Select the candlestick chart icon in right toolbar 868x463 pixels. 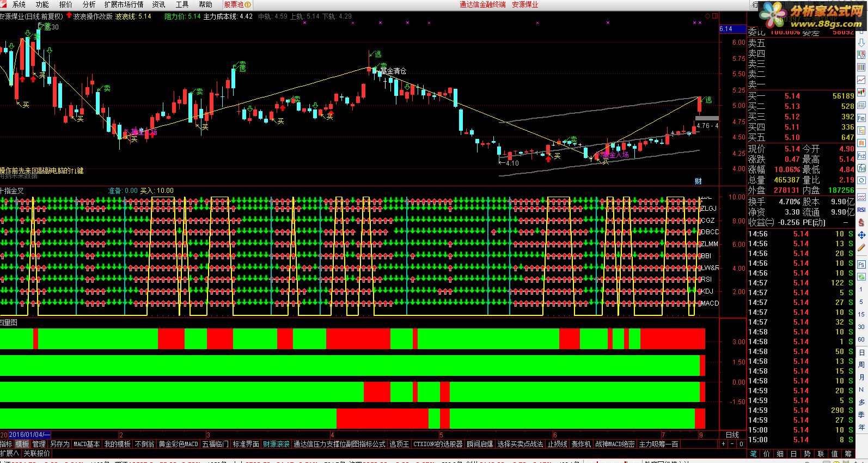[861, 92]
